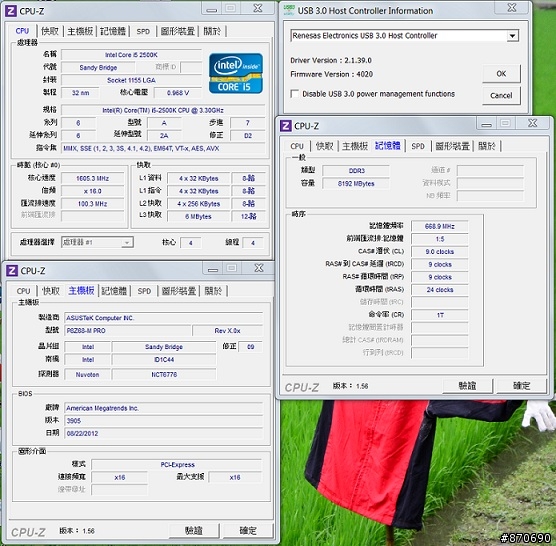
Task: Click the DDR3 memory type field
Action: click(x=356, y=171)
